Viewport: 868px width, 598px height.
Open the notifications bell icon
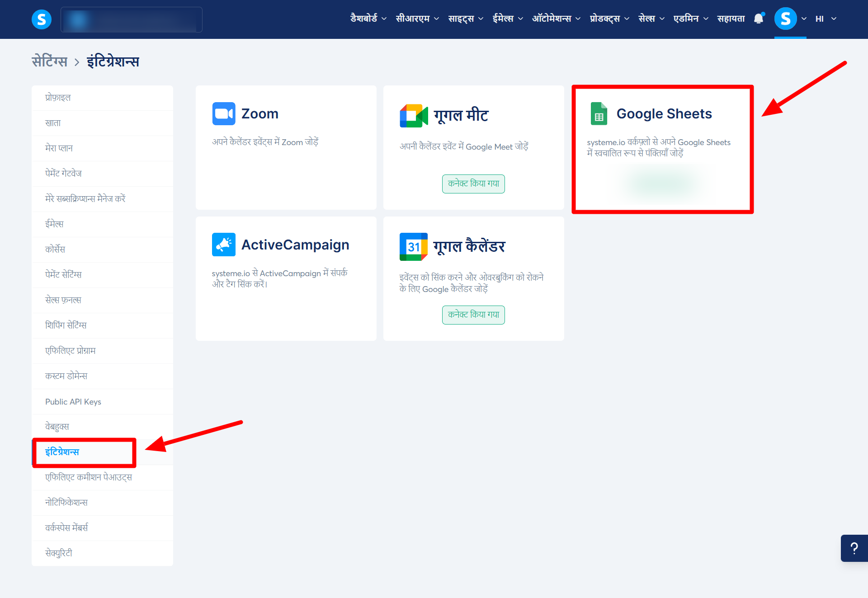point(759,19)
